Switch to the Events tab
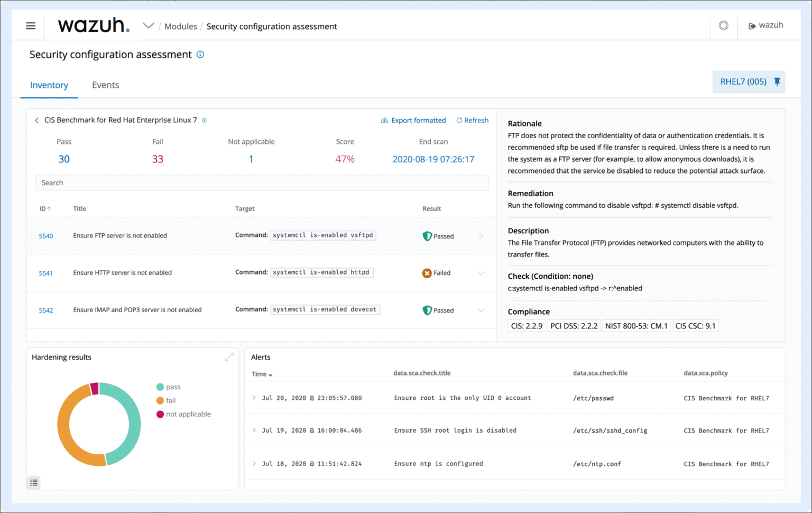 [x=105, y=85]
